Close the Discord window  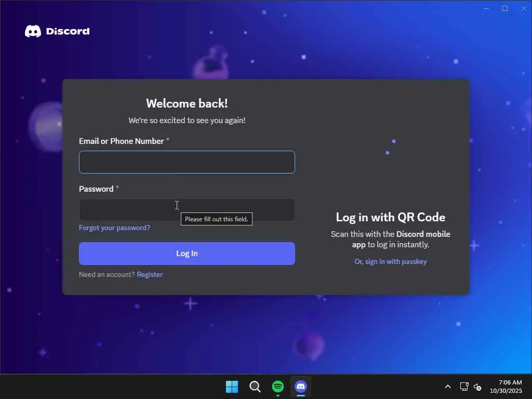coord(524,8)
